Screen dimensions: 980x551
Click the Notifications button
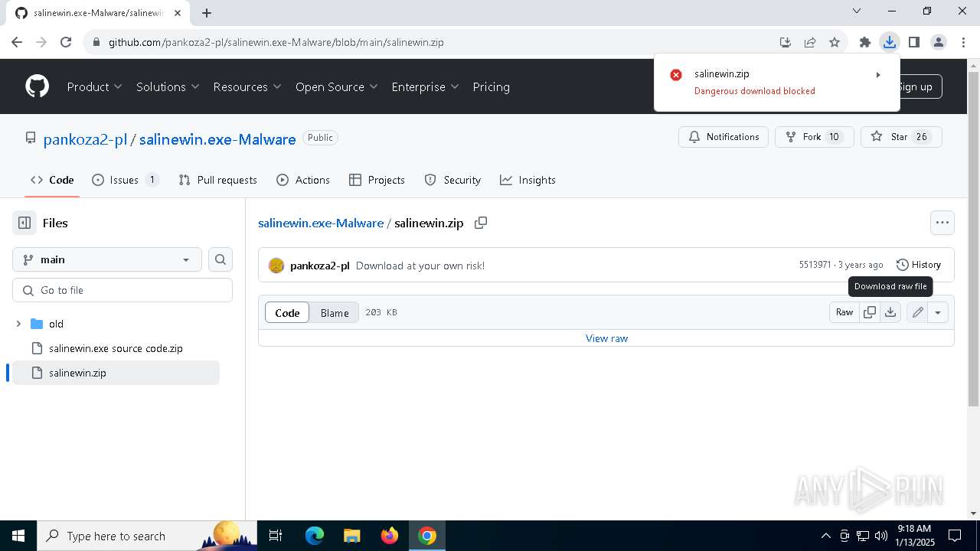[x=724, y=137]
